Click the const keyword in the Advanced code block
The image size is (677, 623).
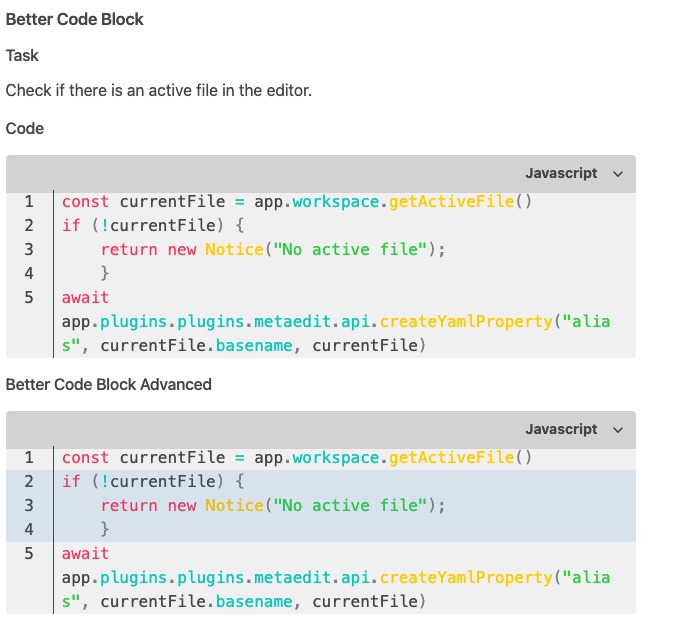point(86,458)
